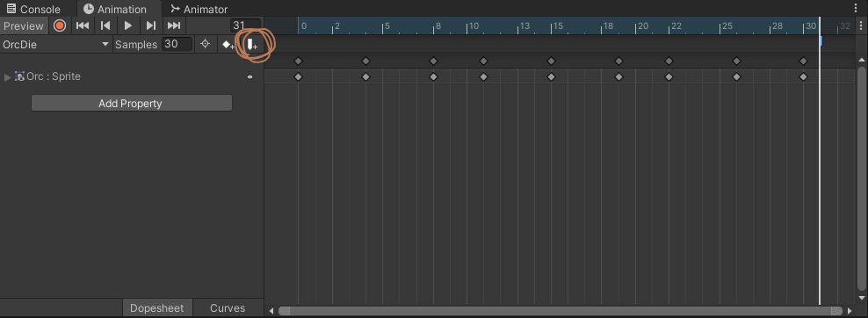Click the Add Property button
The width and height of the screenshot is (868, 318).
tap(131, 104)
